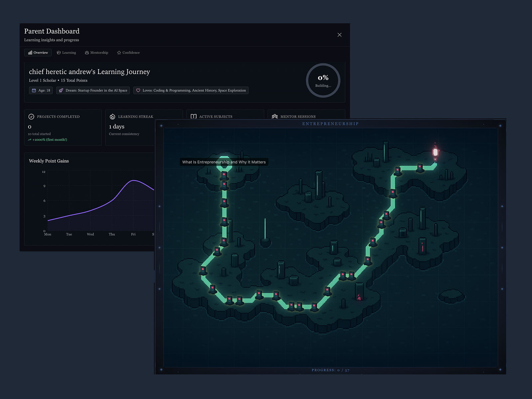Click the checkmark icon on Projects Completed card

32,116
